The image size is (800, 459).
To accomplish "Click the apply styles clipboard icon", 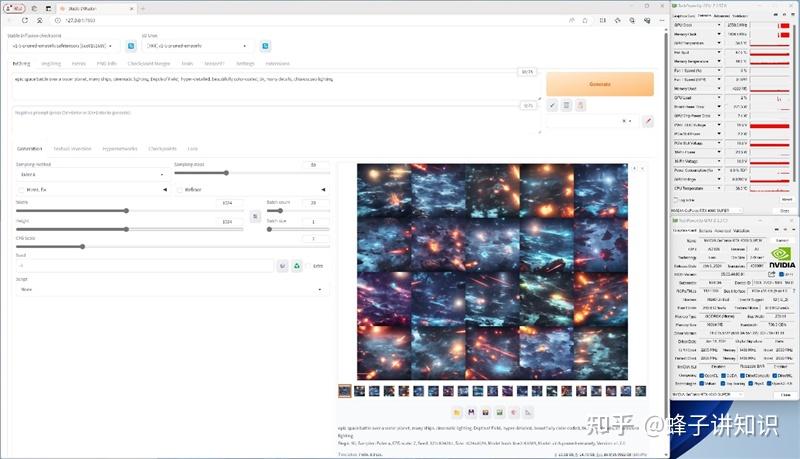I will coord(580,106).
